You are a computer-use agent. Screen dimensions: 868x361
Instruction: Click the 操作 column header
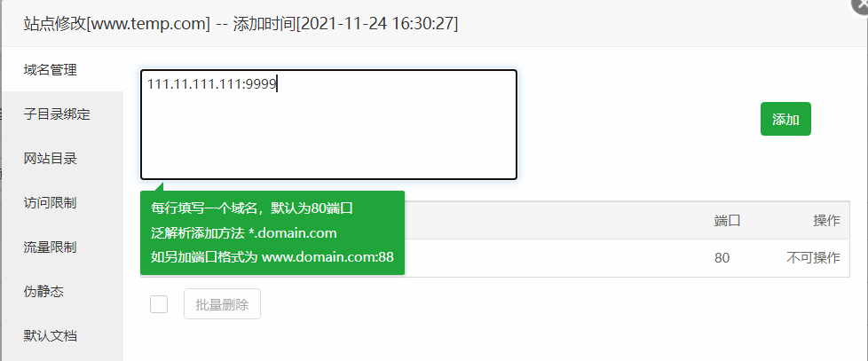point(826,221)
